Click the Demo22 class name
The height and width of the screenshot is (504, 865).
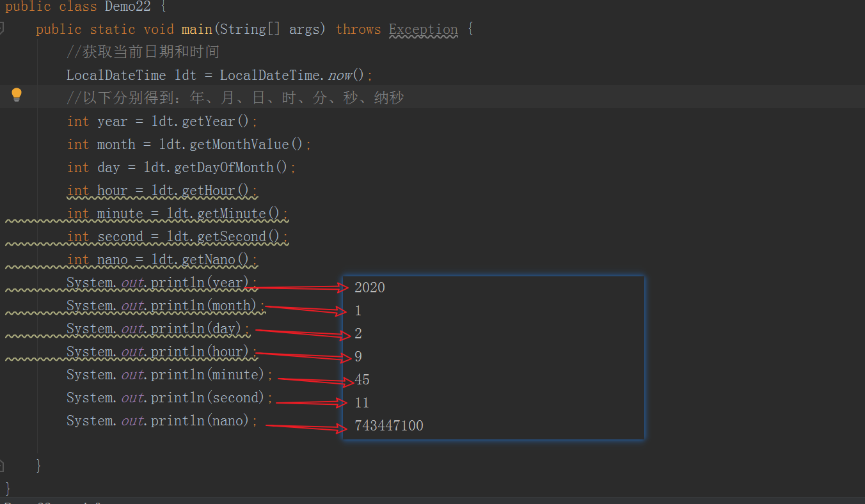pyautogui.click(x=127, y=7)
